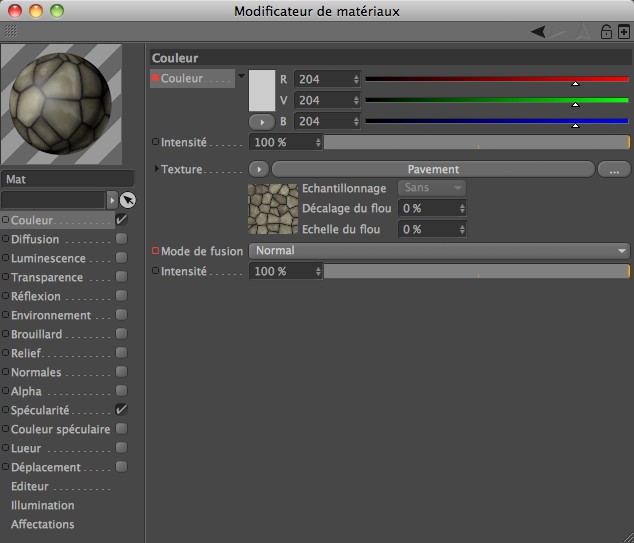Enable the Diffusion channel checkbox

[x=121, y=239]
